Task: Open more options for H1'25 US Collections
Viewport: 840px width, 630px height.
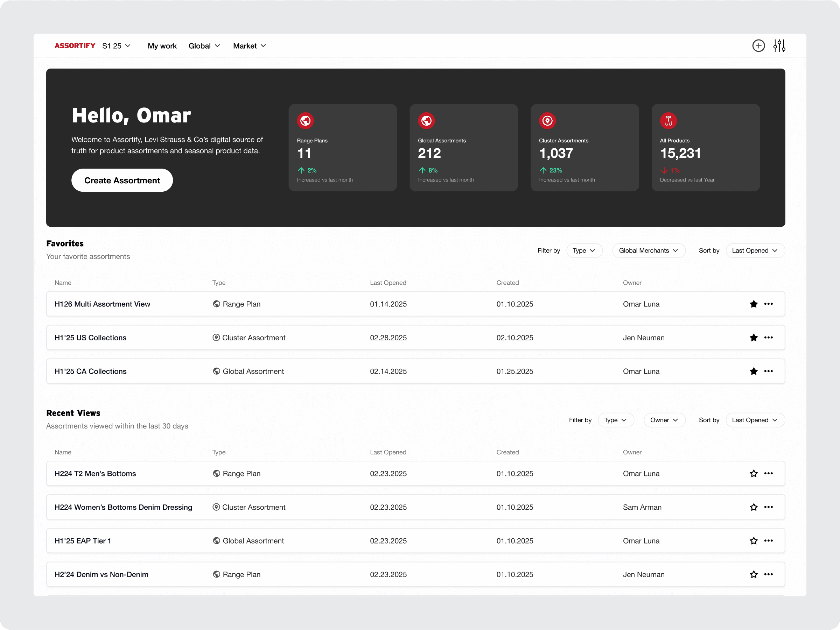Action: tap(768, 338)
